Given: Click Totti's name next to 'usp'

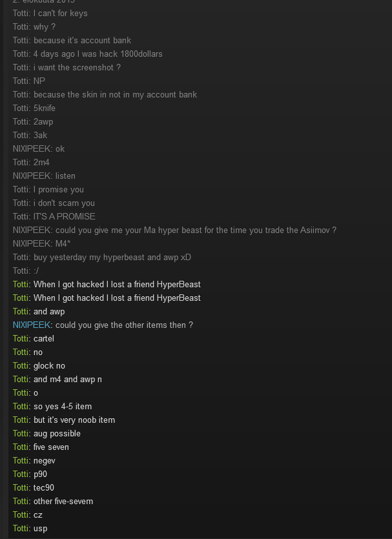Looking at the screenshot, I should (21, 528).
